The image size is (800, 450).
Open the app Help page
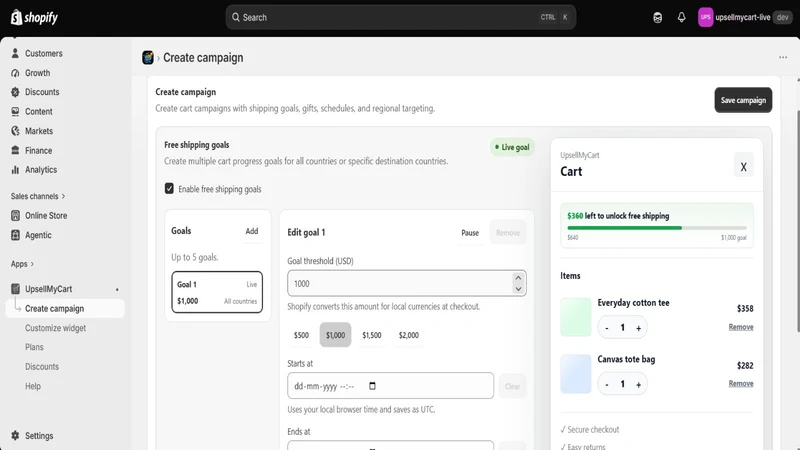pos(33,386)
